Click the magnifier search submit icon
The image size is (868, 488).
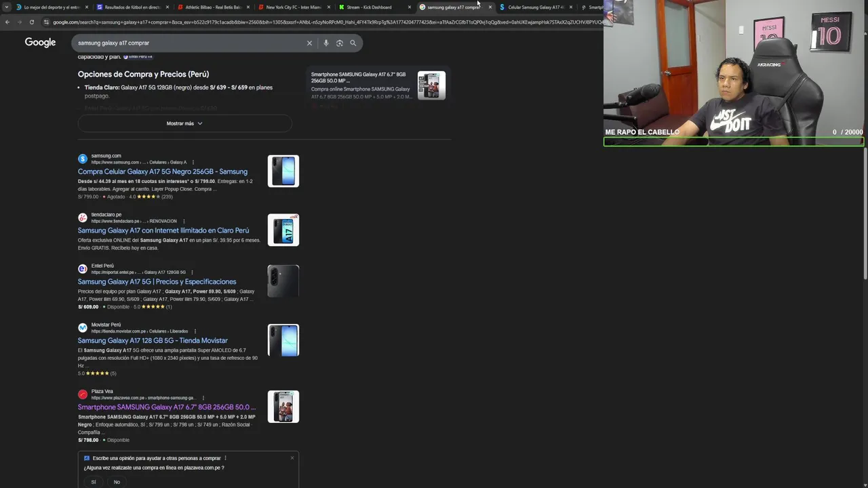(x=353, y=43)
